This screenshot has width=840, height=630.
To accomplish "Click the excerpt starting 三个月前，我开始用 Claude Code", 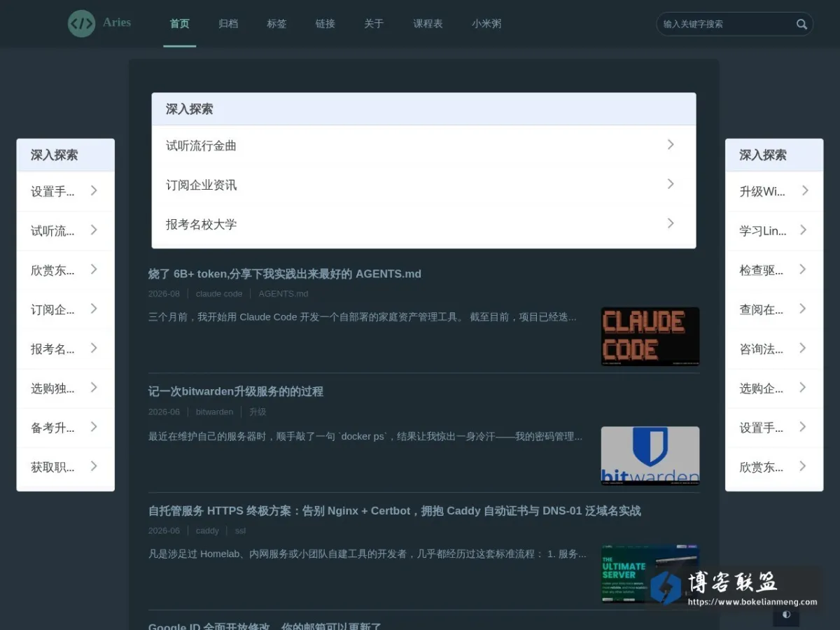I will [x=363, y=317].
